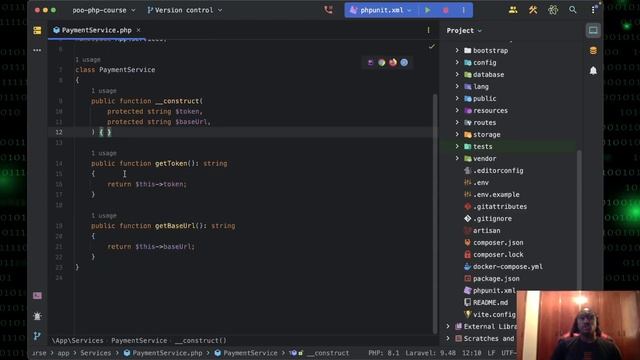Open the Notifications bell icon
The width and height of the screenshot is (640, 360).
click(593, 71)
